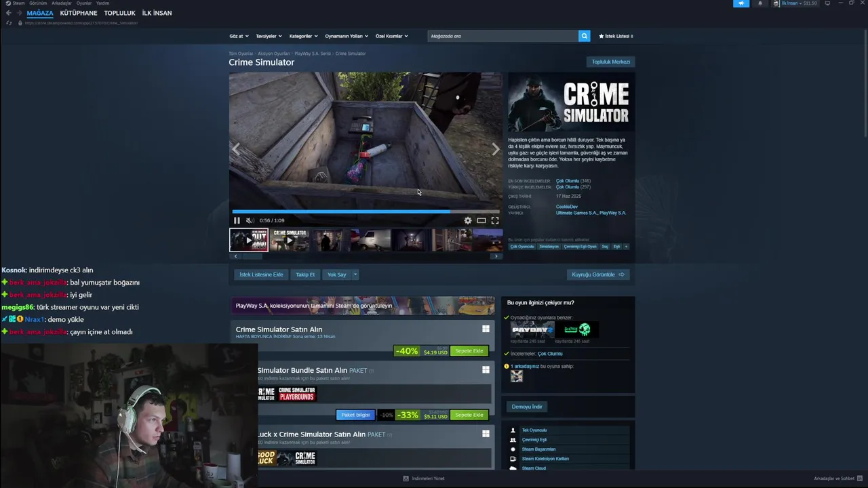Open İlk İnsan account dropdown

tap(795, 3)
